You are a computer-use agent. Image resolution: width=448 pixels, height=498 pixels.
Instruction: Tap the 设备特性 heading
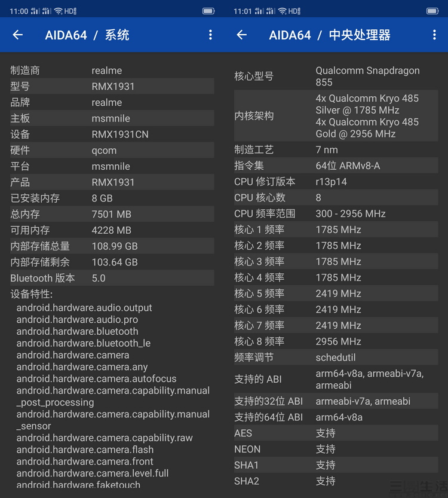point(32,294)
